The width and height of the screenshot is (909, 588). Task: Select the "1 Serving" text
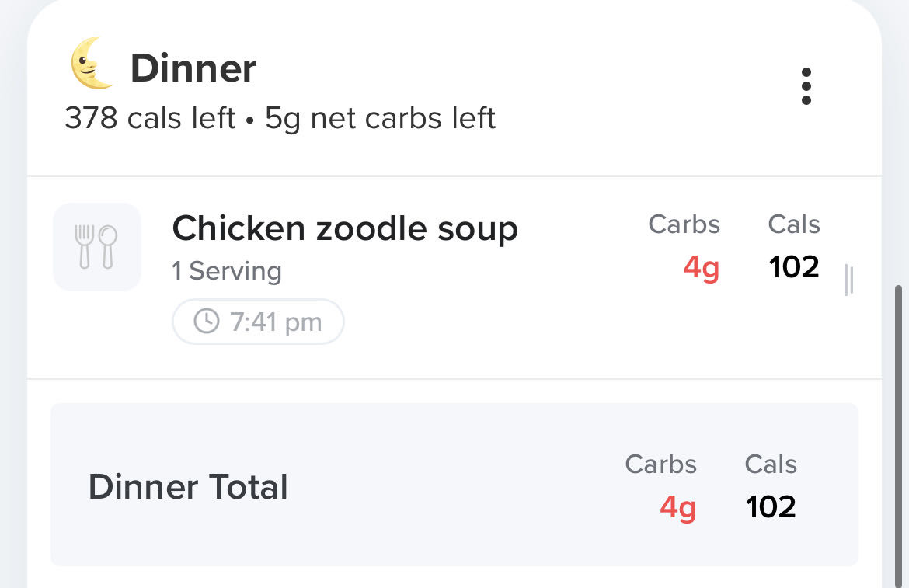coord(227,271)
